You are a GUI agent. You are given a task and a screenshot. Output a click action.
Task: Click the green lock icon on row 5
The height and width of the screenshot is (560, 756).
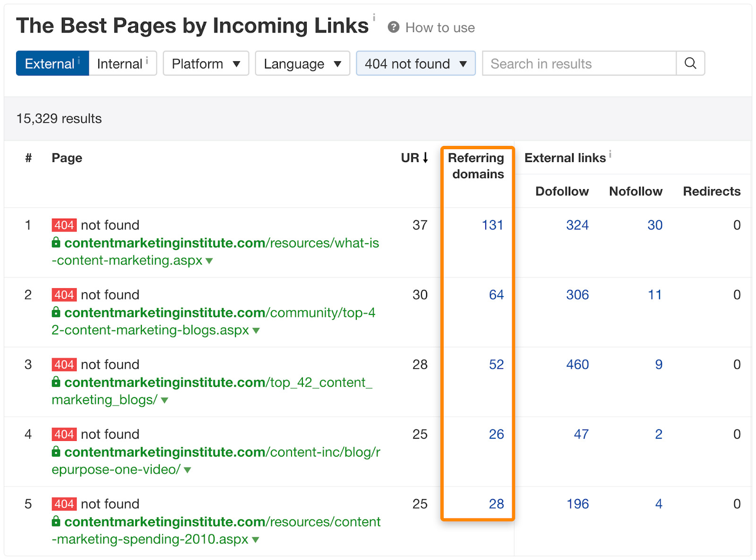pyautogui.click(x=56, y=521)
